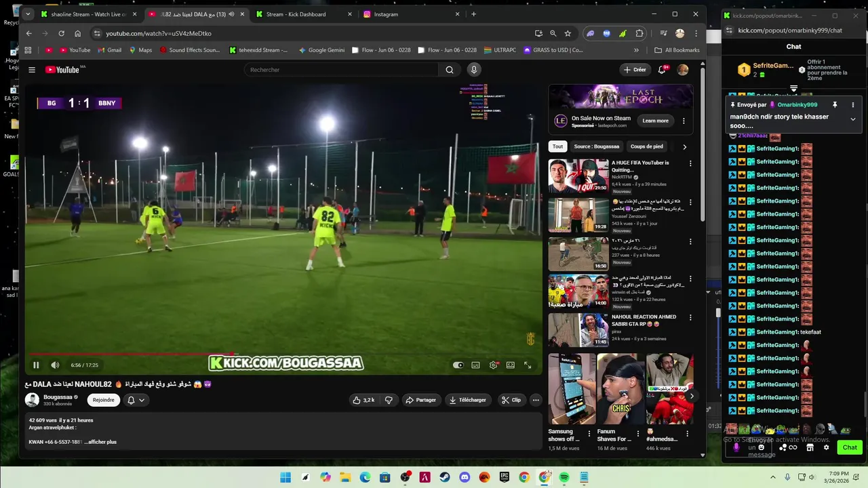Open the All Bookmarks folder
The image size is (868, 488).
[x=677, y=50]
